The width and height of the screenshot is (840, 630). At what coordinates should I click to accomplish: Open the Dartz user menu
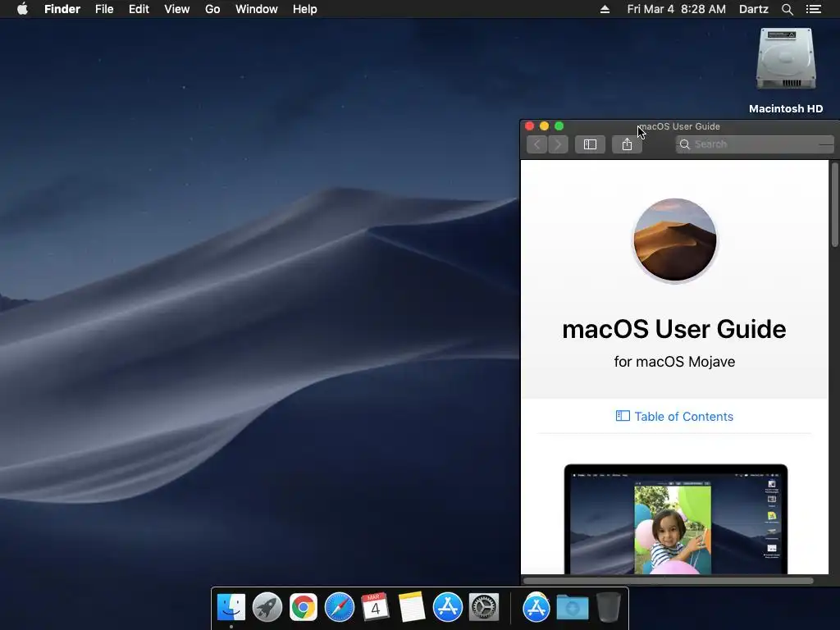(x=754, y=9)
